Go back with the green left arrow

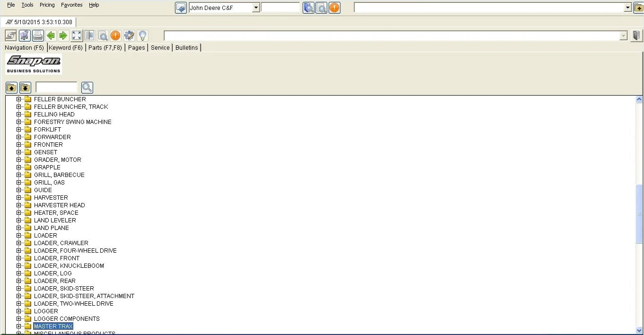click(x=51, y=35)
